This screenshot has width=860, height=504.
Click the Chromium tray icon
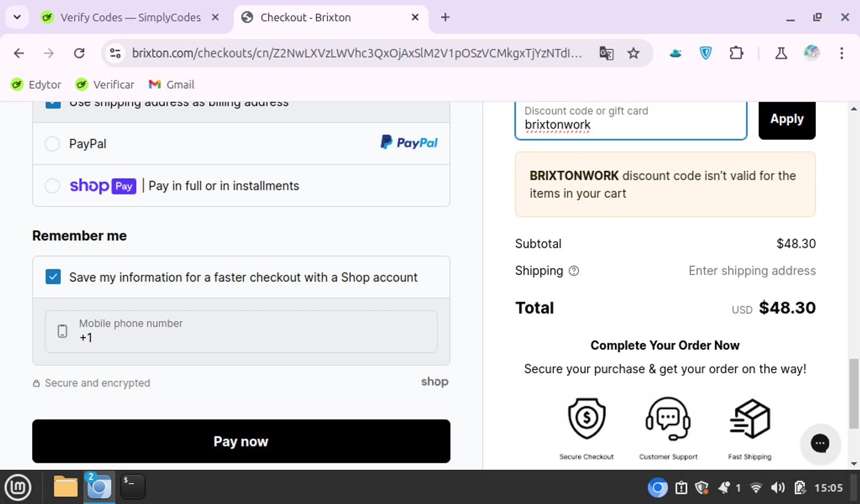click(x=658, y=488)
